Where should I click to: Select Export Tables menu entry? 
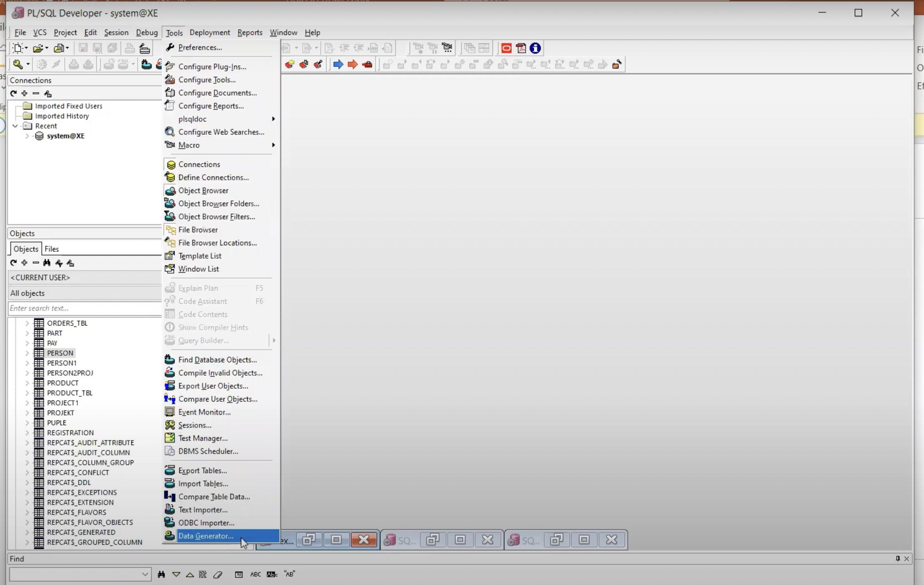(x=202, y=470)
